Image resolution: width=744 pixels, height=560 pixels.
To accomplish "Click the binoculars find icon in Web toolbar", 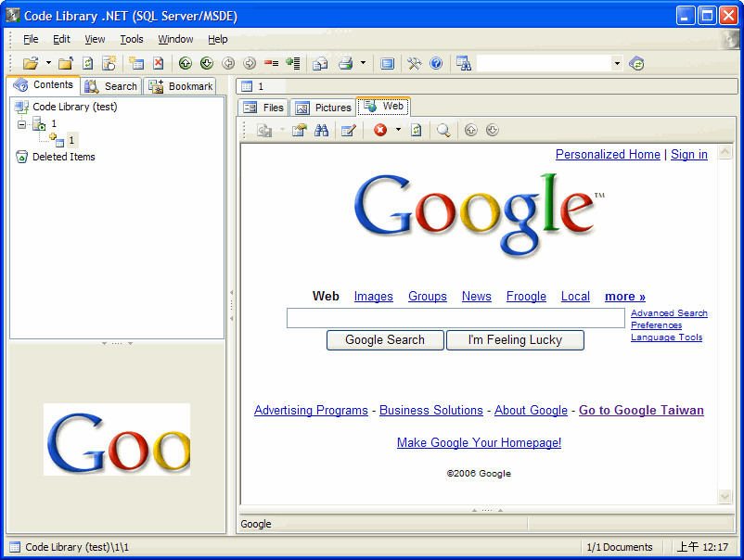I will 321,130.
